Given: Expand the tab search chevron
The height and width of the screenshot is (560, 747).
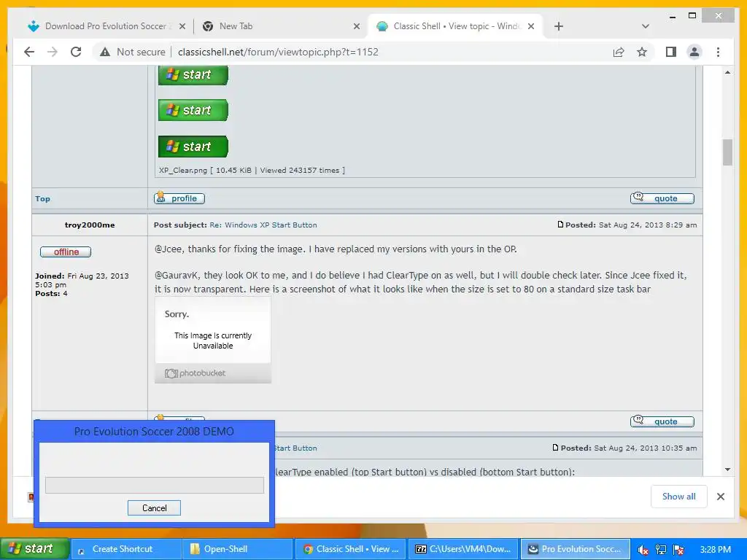Looking at the screenshot, I should pyautogui.click(x=645, y=26).
